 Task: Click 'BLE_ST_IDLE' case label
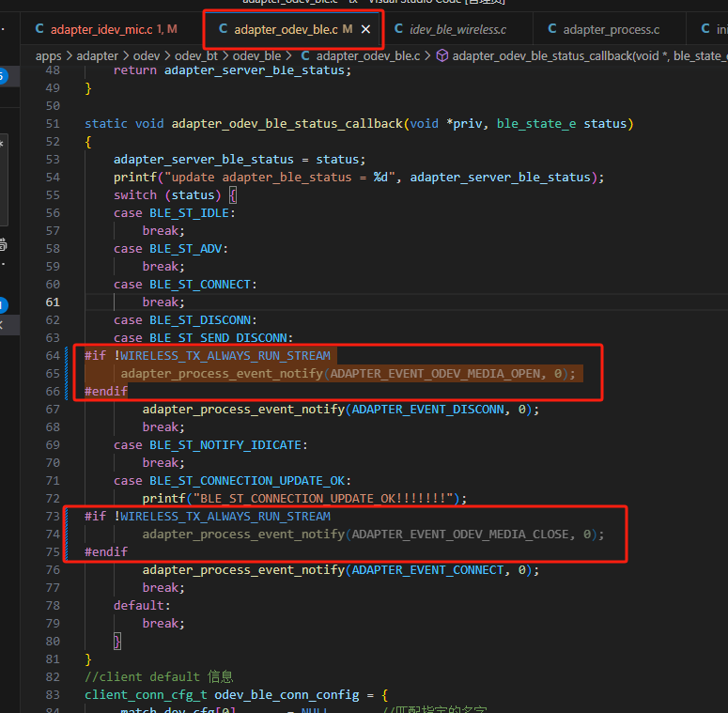pyautogui.click(x=189, y=213)
